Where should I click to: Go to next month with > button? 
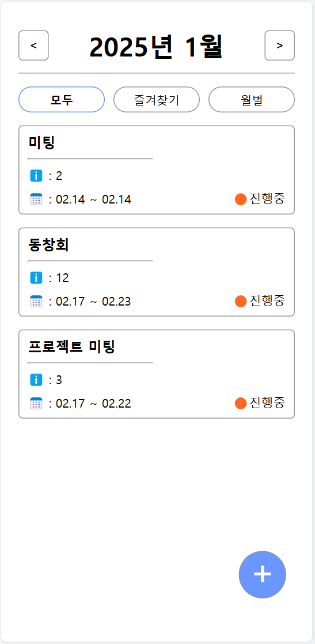tap(280, 45)
